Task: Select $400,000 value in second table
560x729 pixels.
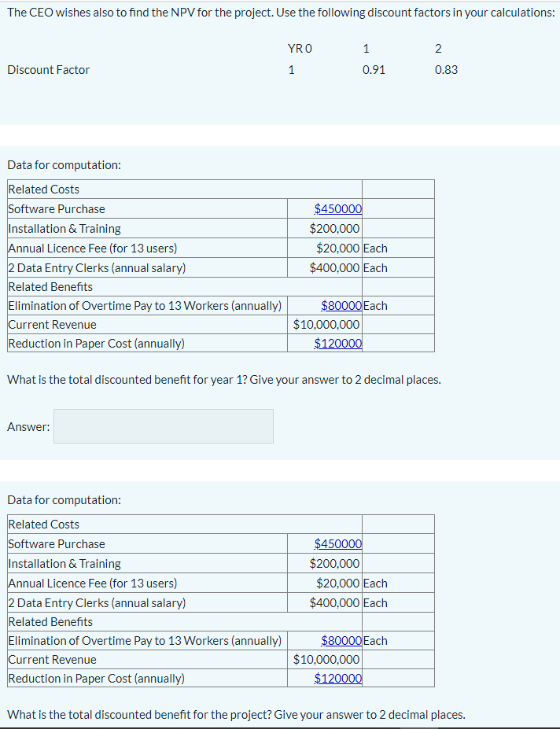Action: [x=335, y=602]
